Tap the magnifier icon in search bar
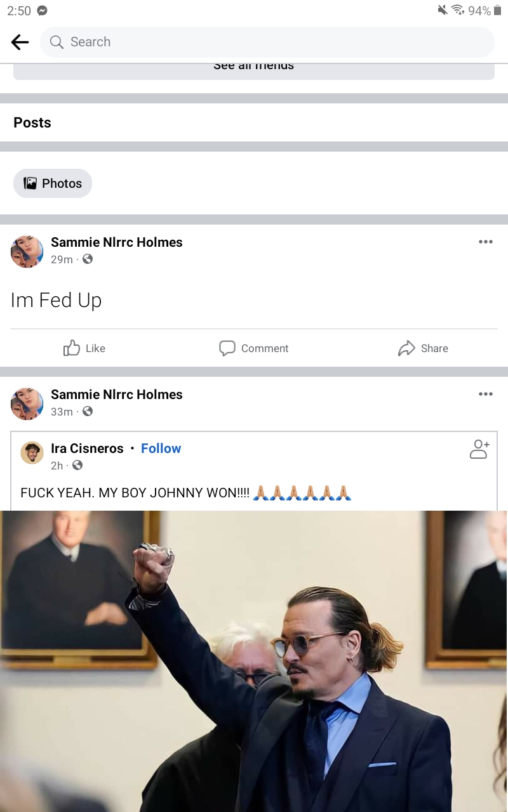 (x=57, y=42)
